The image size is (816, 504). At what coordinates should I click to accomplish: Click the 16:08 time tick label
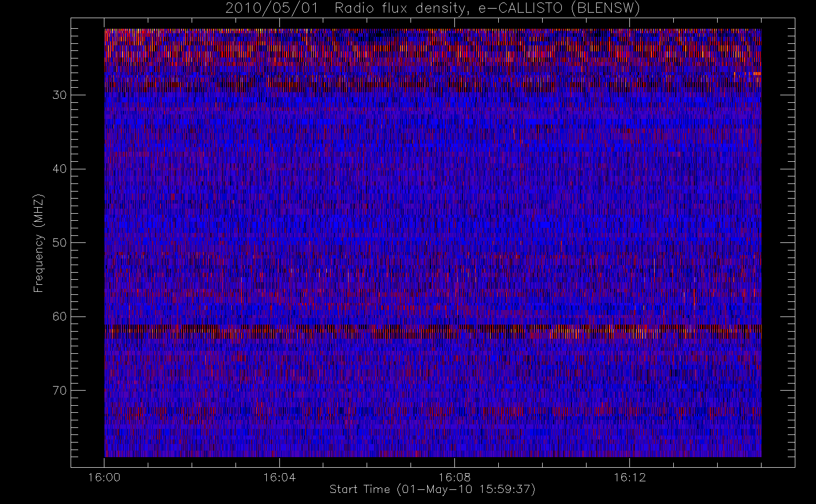click(454, 477)
